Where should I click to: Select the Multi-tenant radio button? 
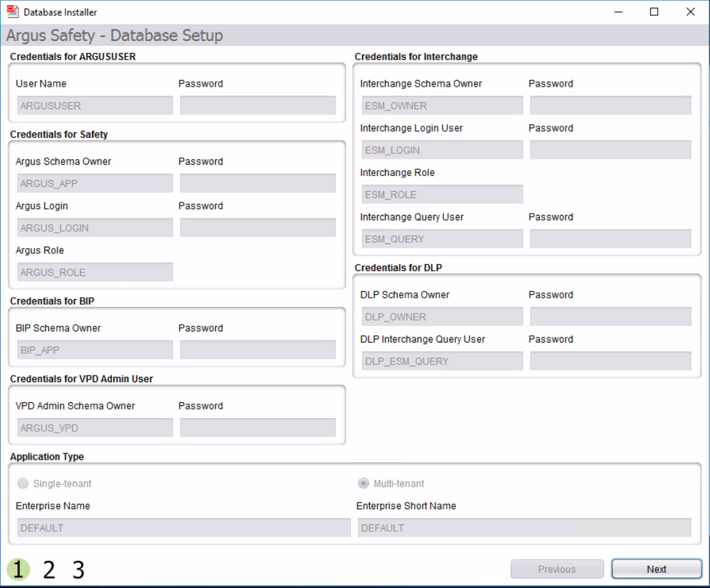(363, 483)
